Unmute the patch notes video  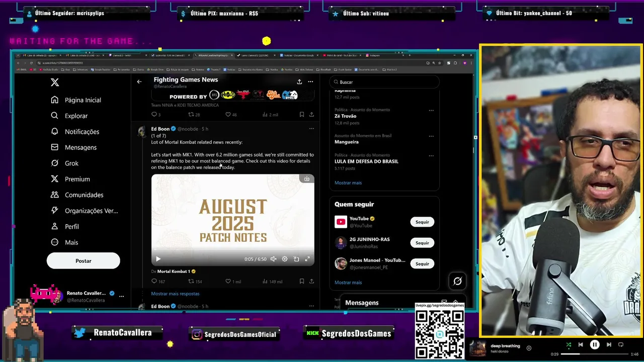point(273,259)
